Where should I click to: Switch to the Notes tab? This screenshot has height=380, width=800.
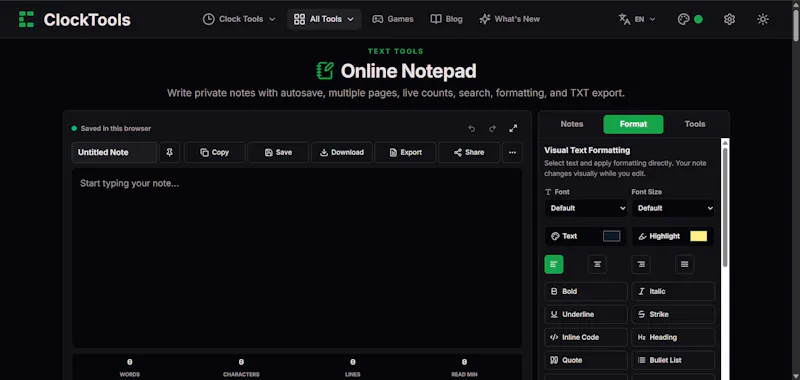[571, 124]
